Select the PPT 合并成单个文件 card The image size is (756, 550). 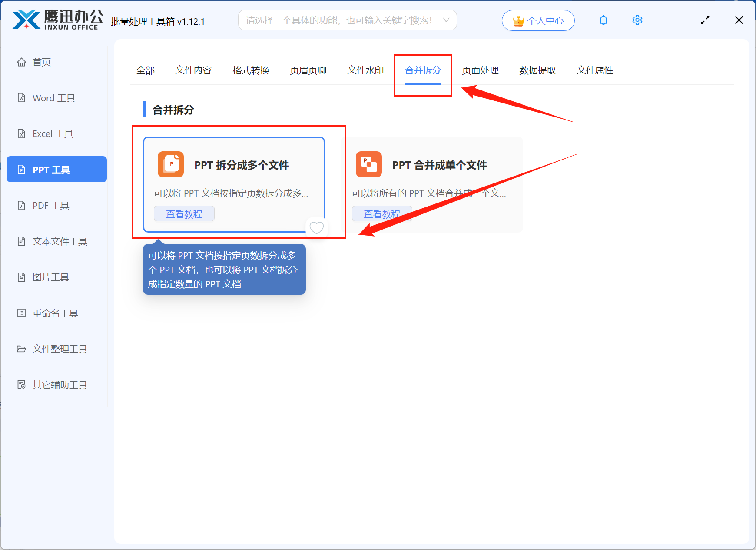coord(439,166)
